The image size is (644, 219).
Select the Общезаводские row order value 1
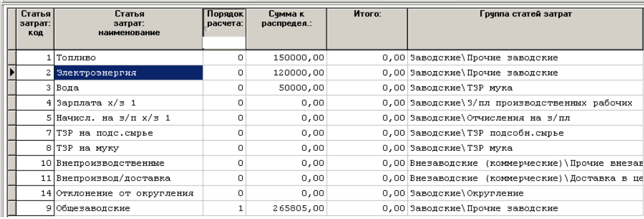(x=224, y=209)
